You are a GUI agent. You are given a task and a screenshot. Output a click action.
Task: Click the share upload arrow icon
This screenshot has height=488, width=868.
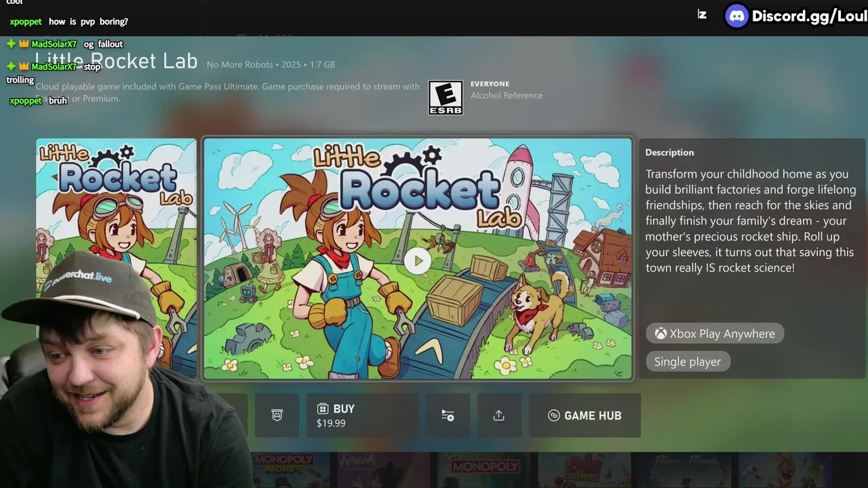pyautogui.click(x=499, y=415)
